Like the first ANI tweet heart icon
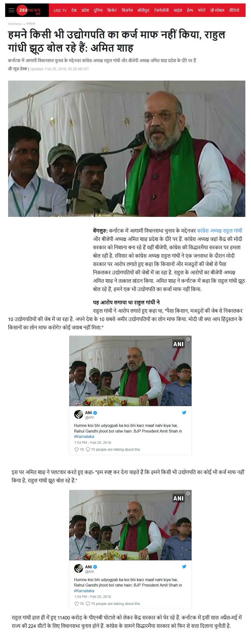Viewport: 251px width, 644px height. (77, 449)
